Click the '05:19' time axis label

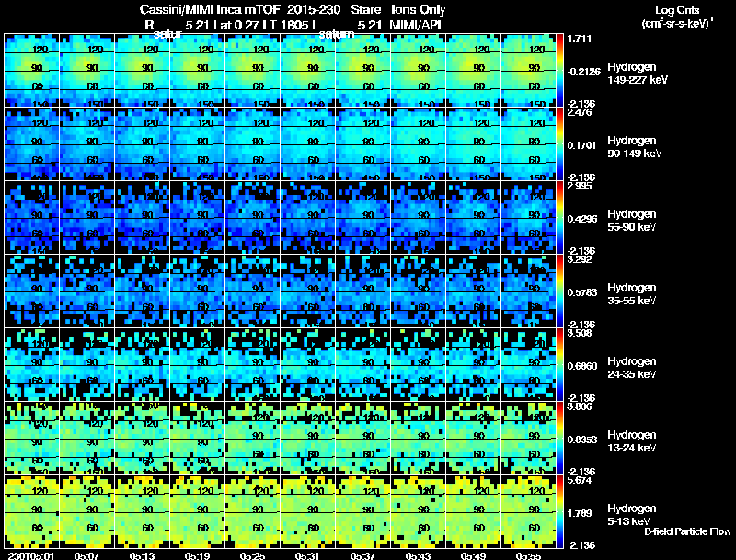pyautogui.click(x=197, y=555)
